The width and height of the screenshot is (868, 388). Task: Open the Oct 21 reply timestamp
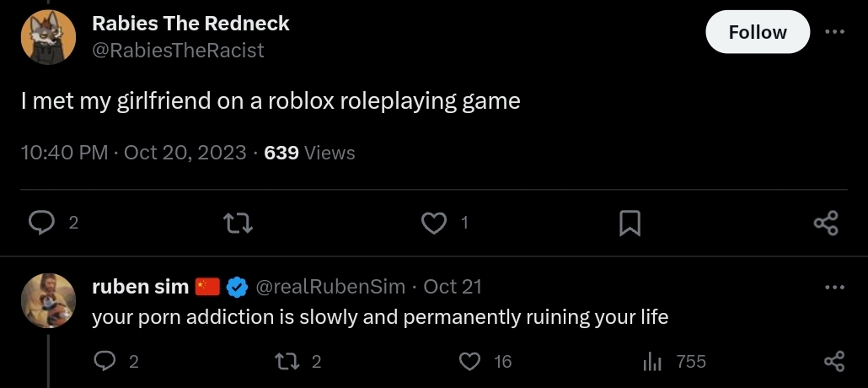pos(453,287)
